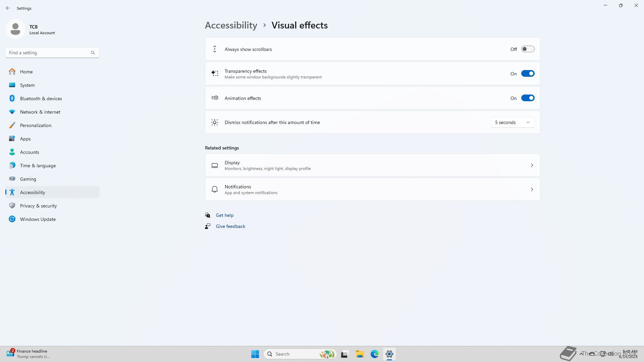Open File Explorer from the taskbar
Viewport: 644px width, 362px height.
[x=360, y=354]
